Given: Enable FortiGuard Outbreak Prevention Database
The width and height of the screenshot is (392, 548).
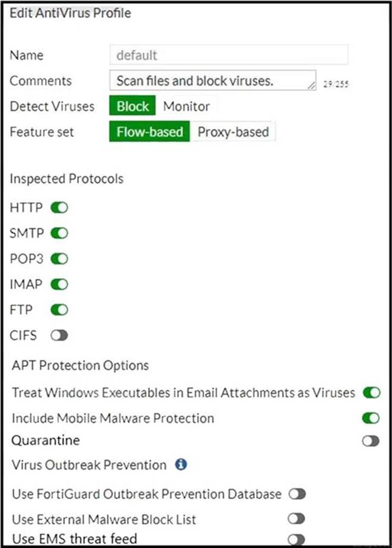Looking at the screenshot, I should point(296,494).
